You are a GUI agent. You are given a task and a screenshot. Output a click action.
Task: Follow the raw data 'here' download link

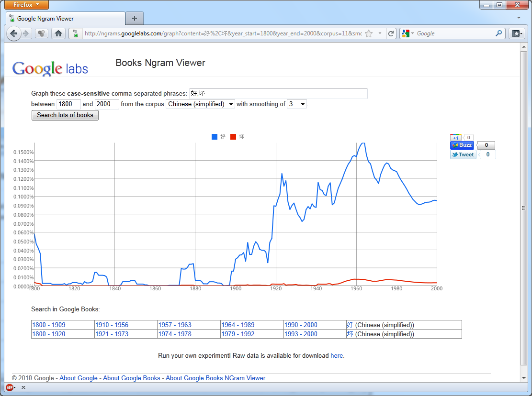point(337,356)
